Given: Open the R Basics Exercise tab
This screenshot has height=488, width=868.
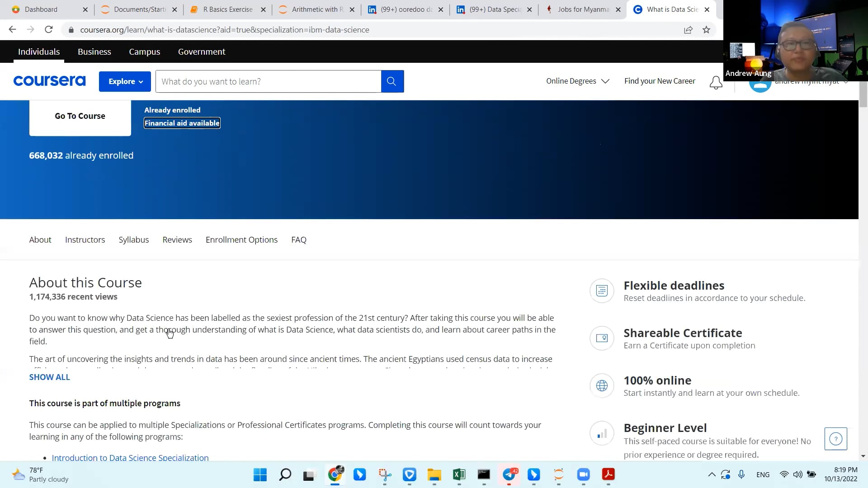Looking at the screenshot, I should pyautogui.click(x=227, y=9).
